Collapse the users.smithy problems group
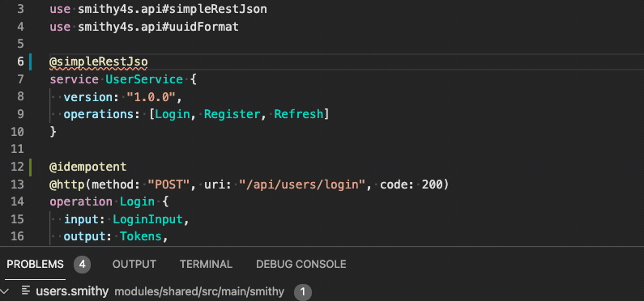 tap(6, 291)
